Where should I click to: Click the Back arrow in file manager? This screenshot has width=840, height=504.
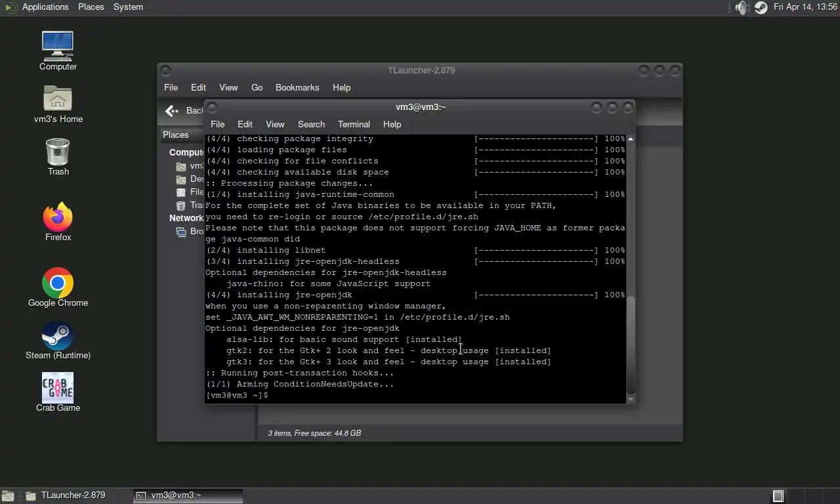point(172,111)
